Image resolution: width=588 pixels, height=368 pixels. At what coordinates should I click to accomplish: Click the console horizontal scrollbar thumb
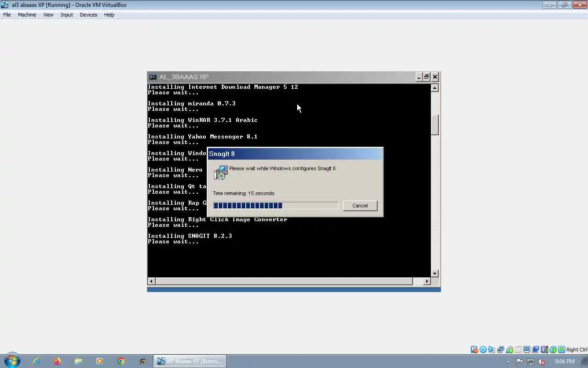(x=284, y=281)
